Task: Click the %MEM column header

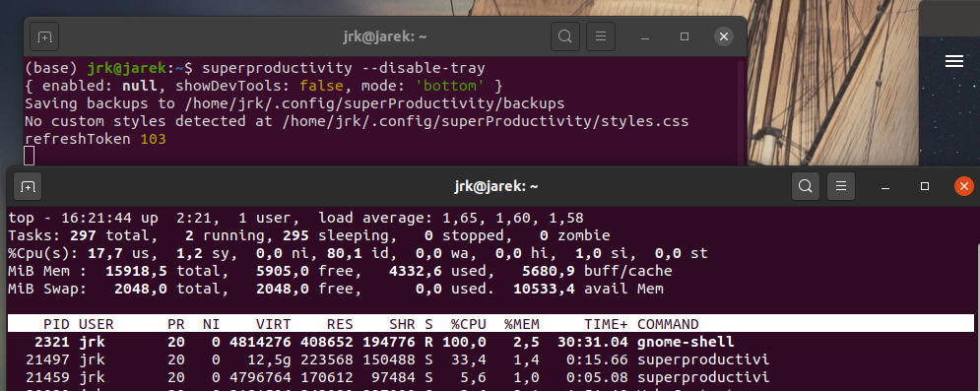Action: [x=522, y=324]
